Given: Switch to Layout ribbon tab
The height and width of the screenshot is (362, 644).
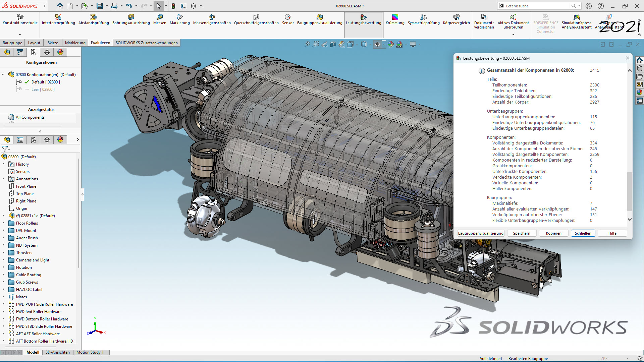Looking at the screenshot, I should pyautogui.click(x=34, y=43).
